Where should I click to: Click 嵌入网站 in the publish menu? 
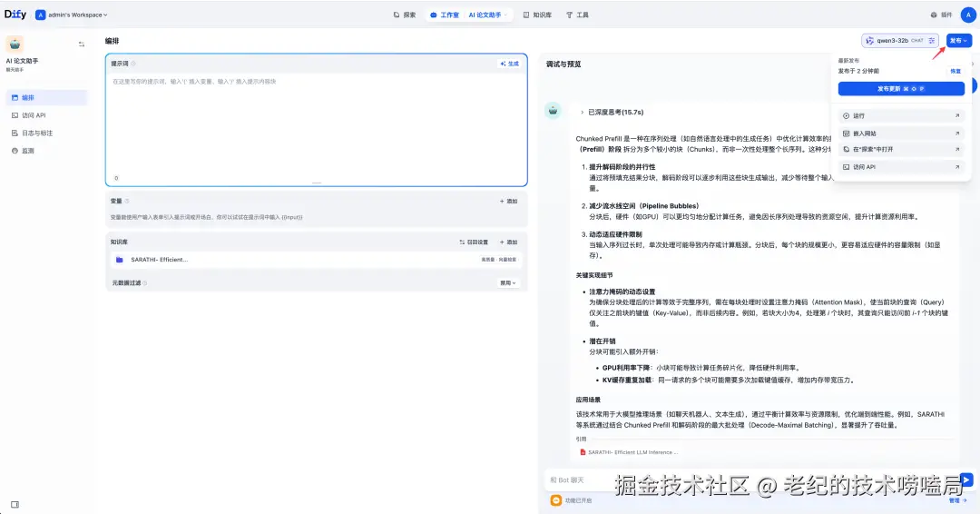tap(901, 133)
